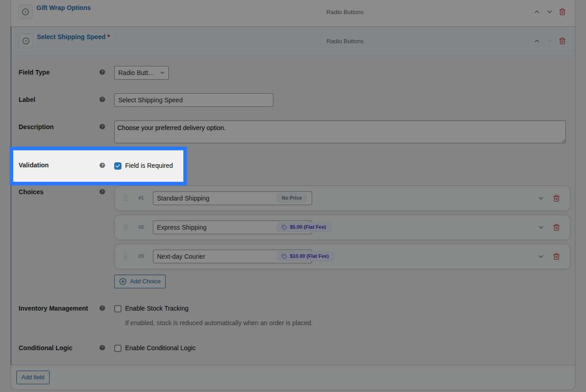Move Gift Wrap Options field up
The height and width of the screenshot is (392, 586).
click(537, 12)
